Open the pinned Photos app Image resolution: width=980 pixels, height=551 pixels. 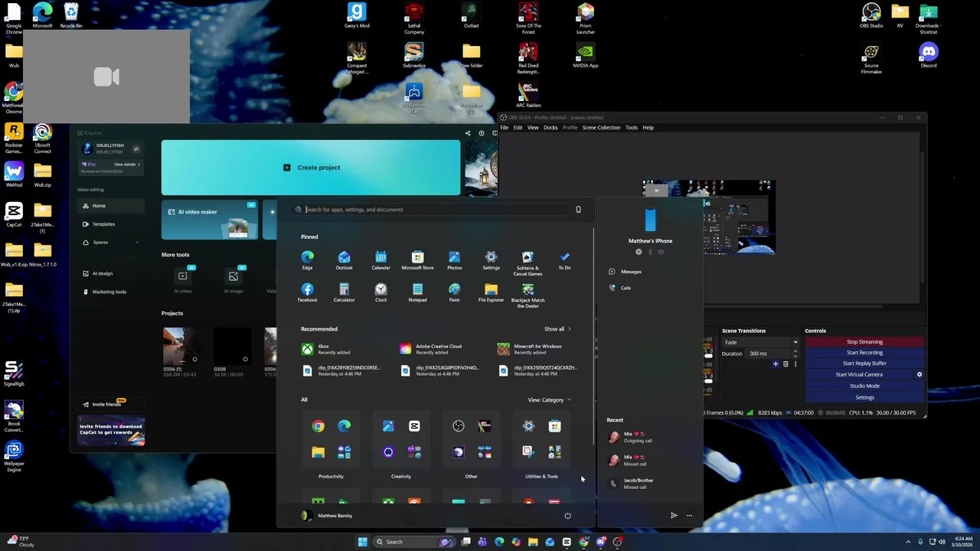pyautogui.click(x=454, y=260)
